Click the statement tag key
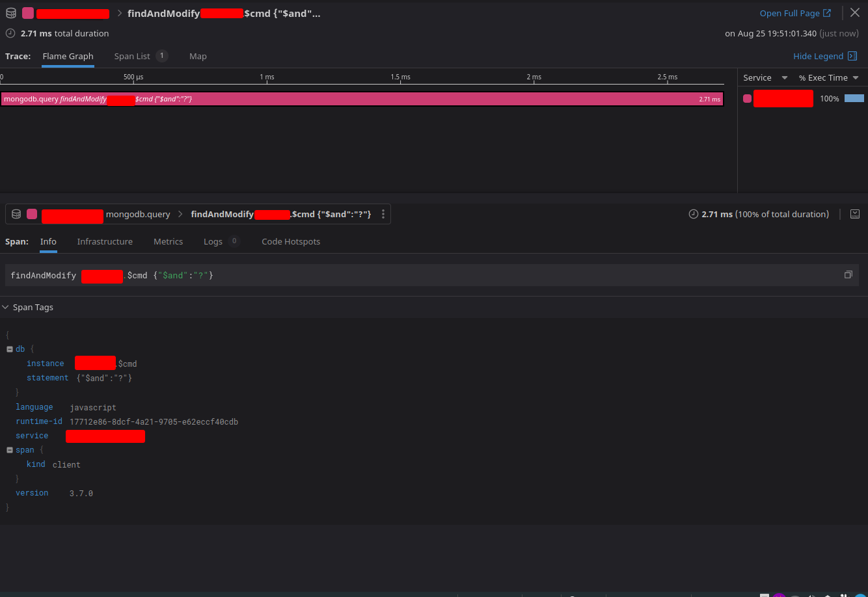This screenshot has height=597, width=868. click(47, 378)
